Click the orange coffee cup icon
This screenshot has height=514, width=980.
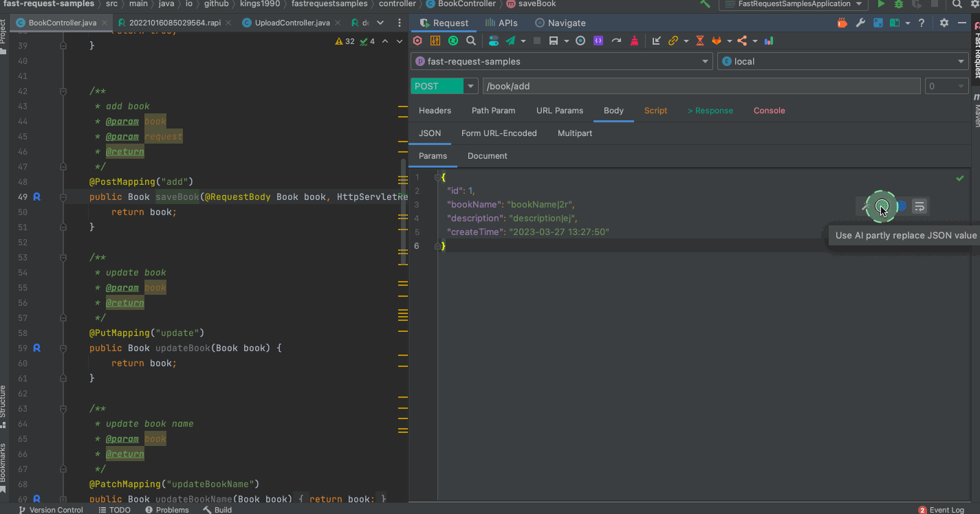point(842,23)
